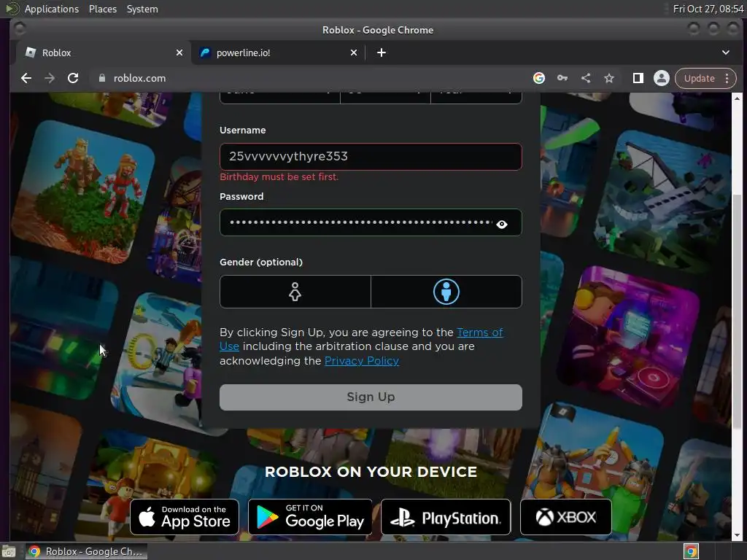The width and height of the screenshot is (747, 560).
Task: Click 'Birthday must be set first.' error text
Action: (x=279, y=176)
